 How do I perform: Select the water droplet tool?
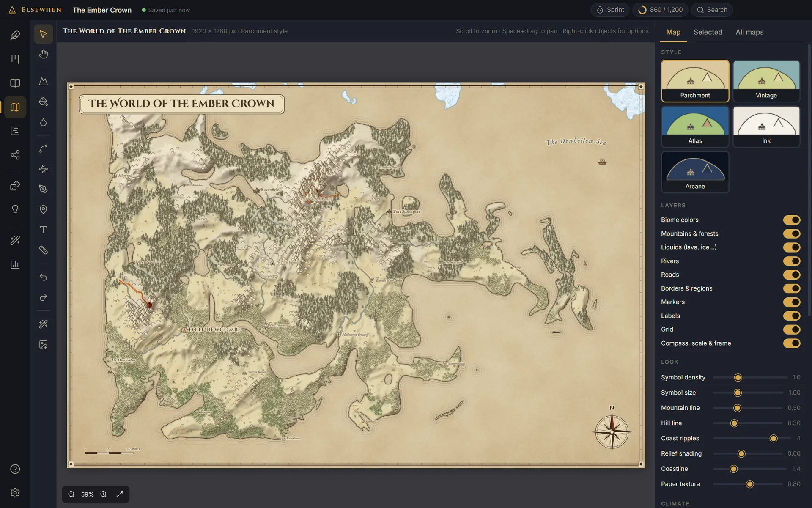tap(43, 122)
